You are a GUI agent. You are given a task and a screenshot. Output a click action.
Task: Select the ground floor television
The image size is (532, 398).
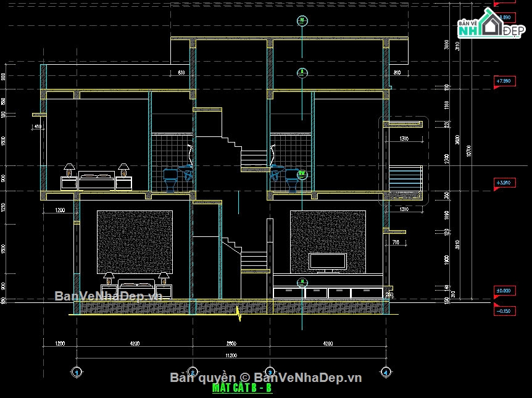328,262
